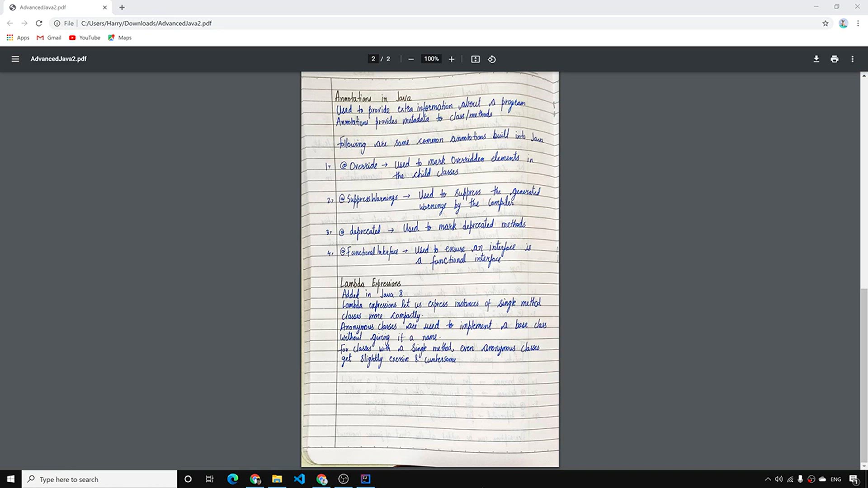
Task: Open the Chrome profile avatar
Action: [x=843, y=23]
